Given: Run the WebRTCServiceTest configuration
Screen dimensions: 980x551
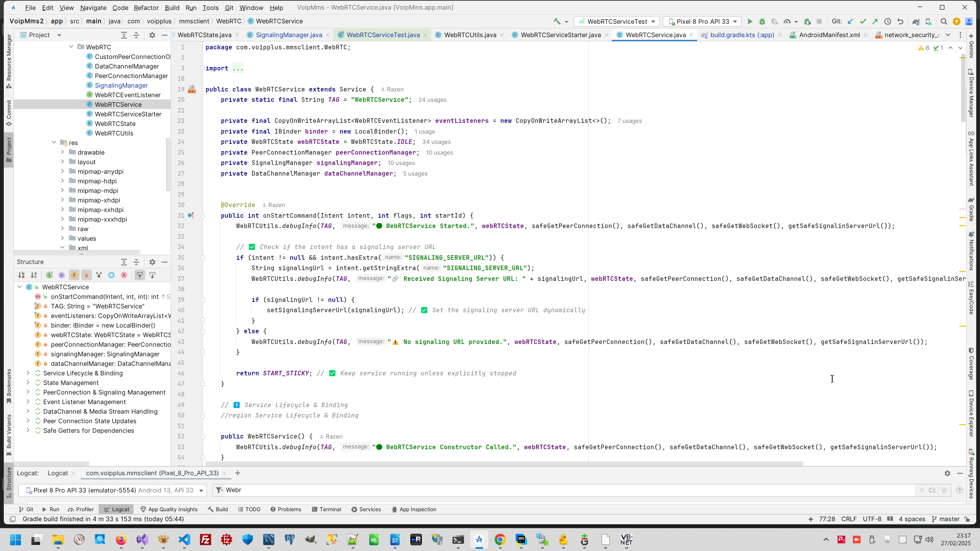Looking at the screenshot, I should point(750,21).
